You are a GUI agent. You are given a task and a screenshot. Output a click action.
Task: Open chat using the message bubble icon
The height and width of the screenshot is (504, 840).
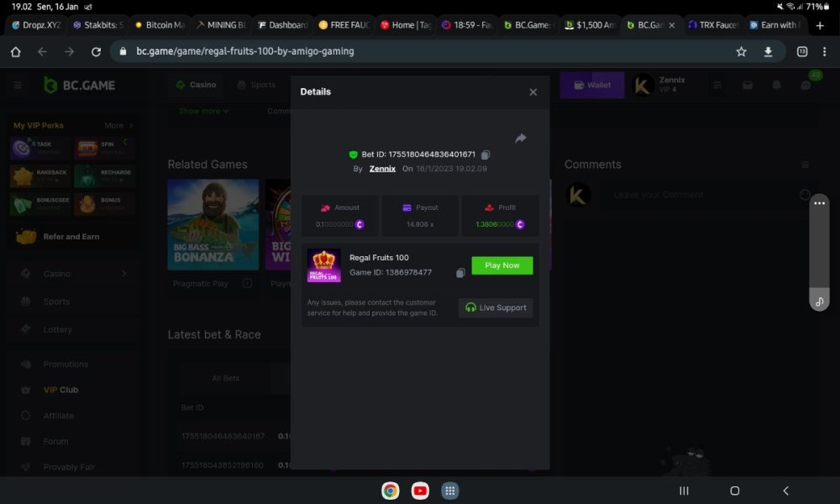tap(803, 85)
